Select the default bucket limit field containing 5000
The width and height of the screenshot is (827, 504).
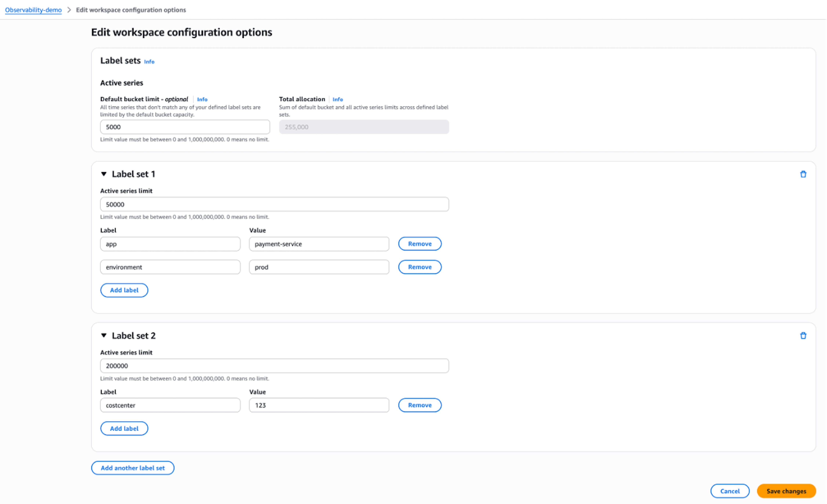(185, 127)
